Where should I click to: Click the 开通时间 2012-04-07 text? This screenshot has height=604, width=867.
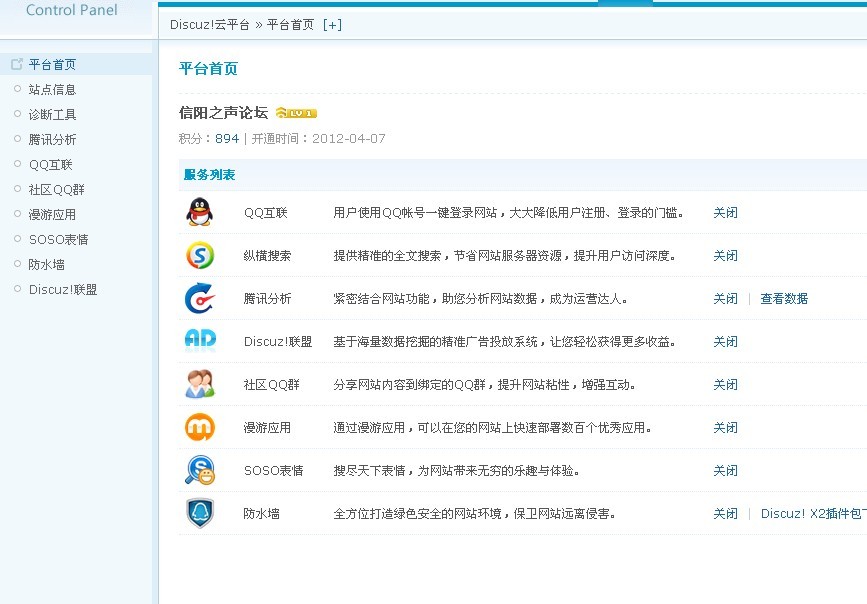click(318, 138)
